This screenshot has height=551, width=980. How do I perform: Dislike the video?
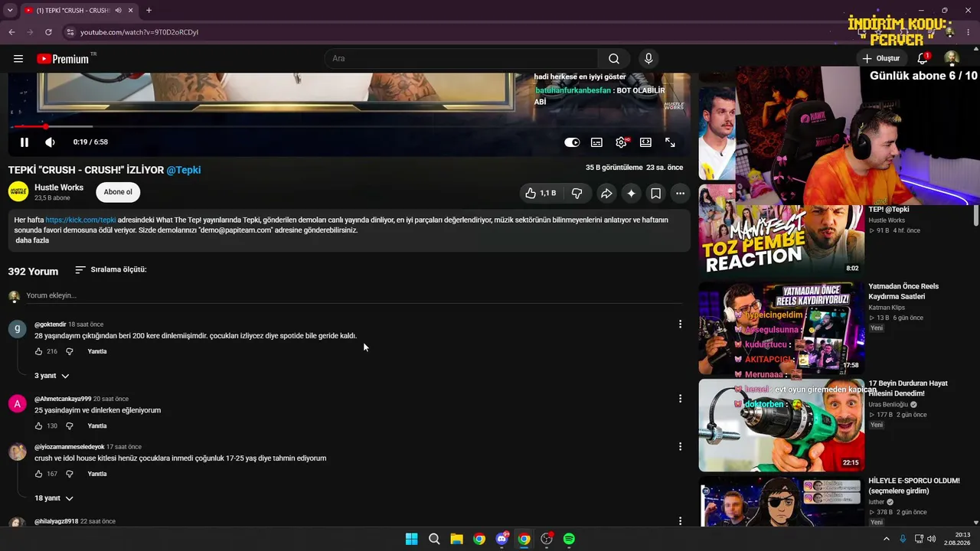pyautogui.click(x=577, y=194)
